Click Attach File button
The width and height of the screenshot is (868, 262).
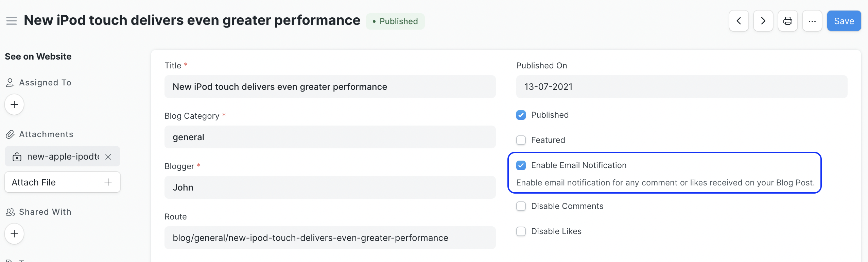tap(62, 182)
